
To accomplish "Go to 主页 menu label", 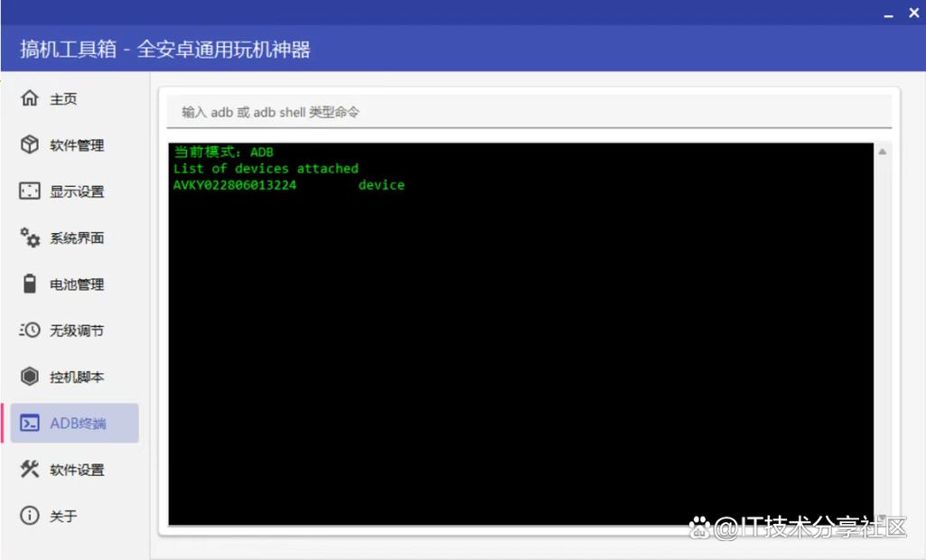I will tap(63, 98).
